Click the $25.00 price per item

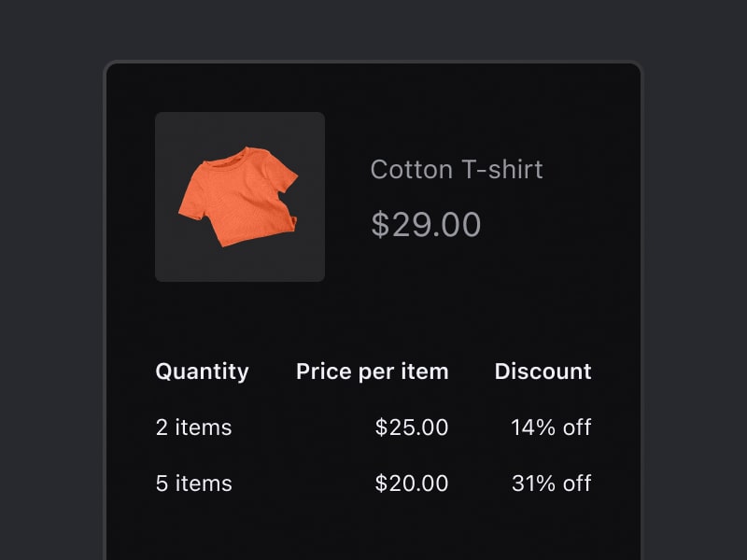tap(412, 427)
